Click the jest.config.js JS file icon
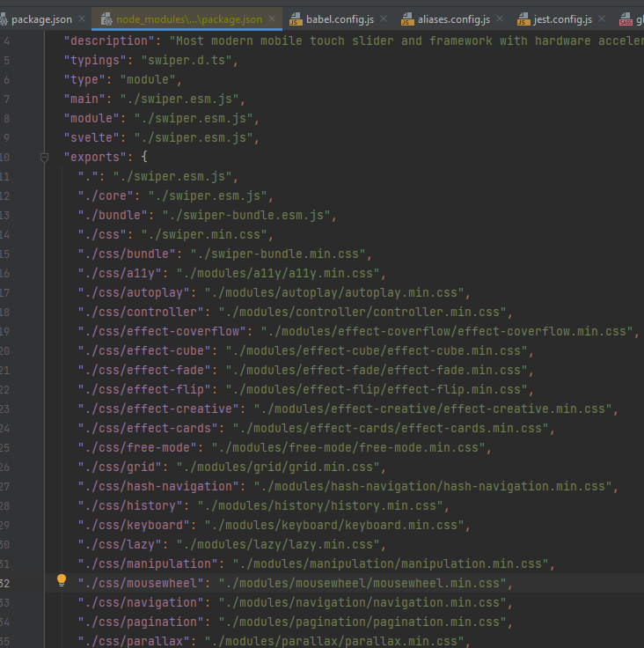The height and width of the screenshot is (648, 644). point(523,19)
